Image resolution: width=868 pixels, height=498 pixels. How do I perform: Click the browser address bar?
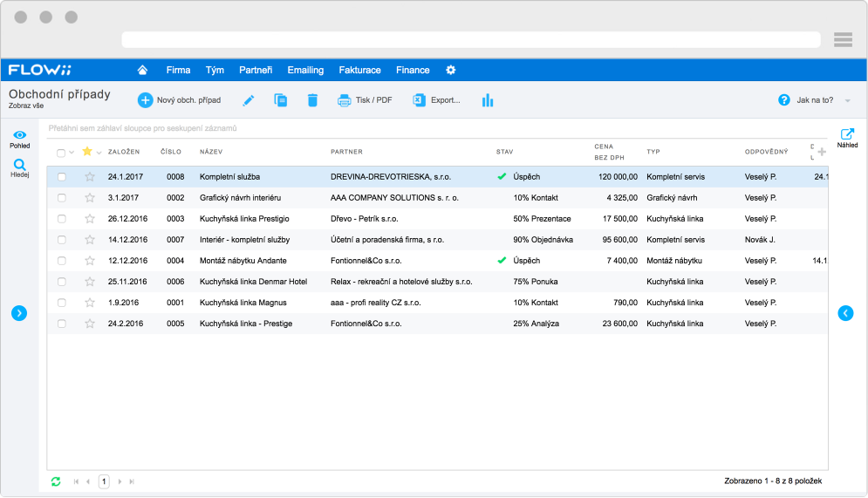[471, 39]
